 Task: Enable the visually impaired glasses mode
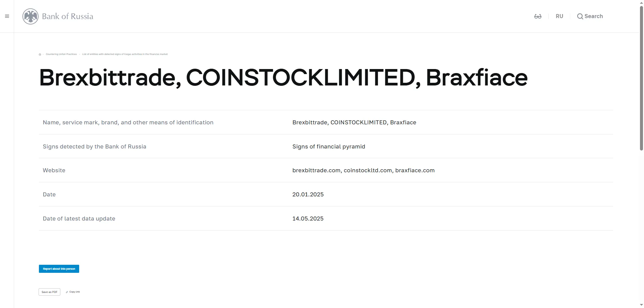538,16
